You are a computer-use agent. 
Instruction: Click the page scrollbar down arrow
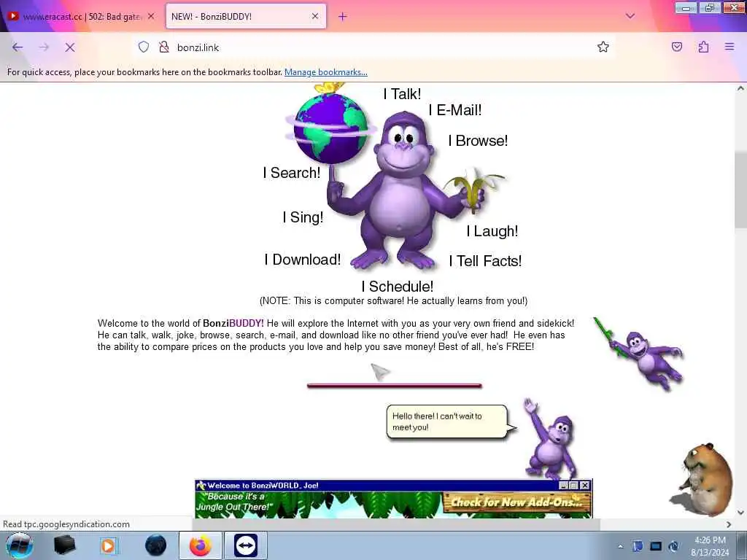click(x=741, y=513)
